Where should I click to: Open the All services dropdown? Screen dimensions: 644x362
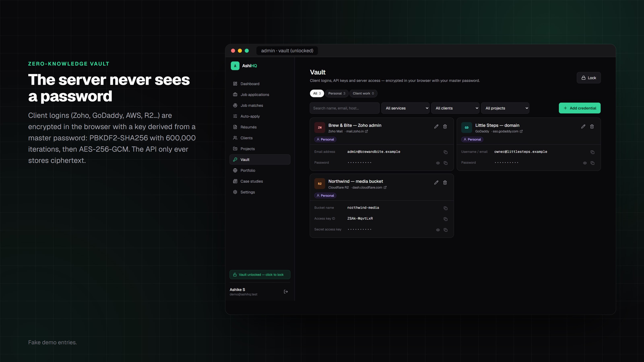(405, 108)
